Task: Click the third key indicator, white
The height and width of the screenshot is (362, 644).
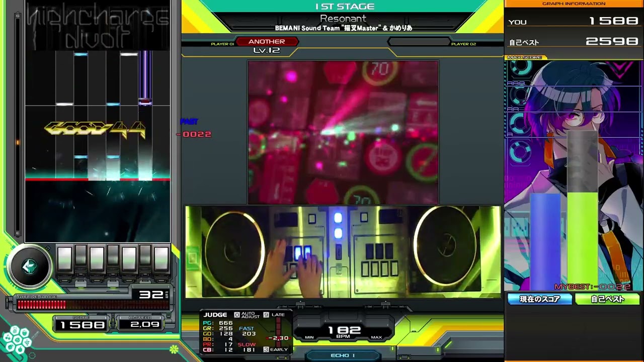Action: coord(97,259)
